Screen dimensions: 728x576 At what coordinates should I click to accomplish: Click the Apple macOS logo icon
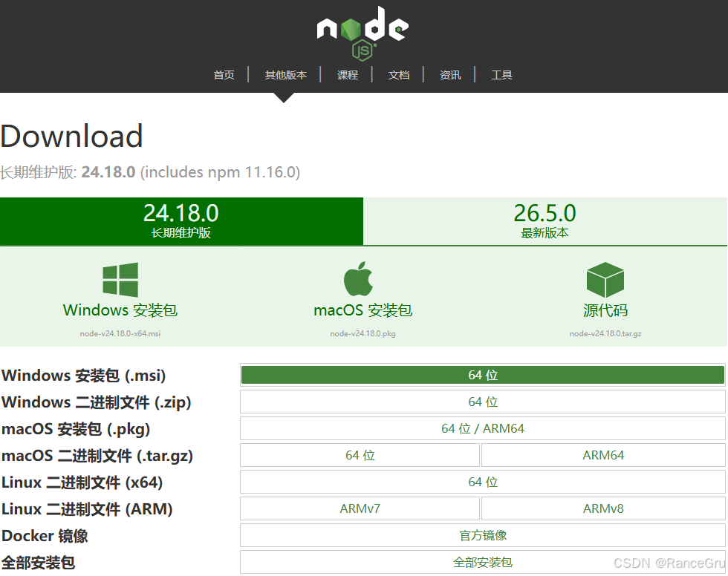pos(358,279)
